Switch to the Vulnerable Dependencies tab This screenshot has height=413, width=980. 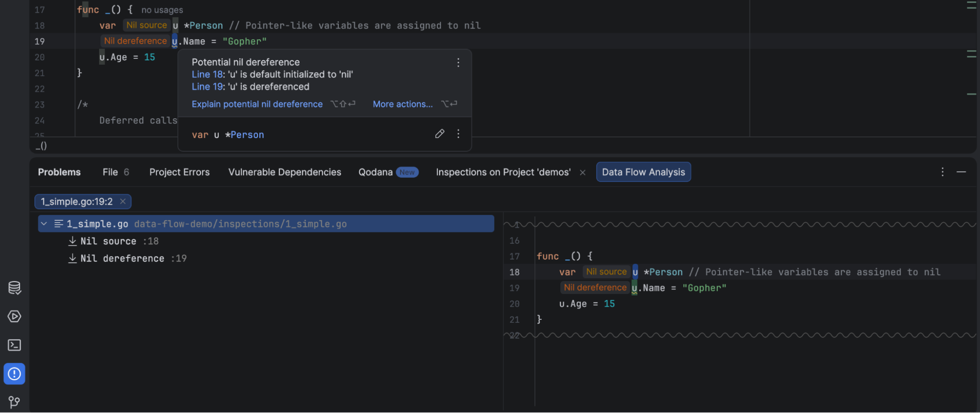tap(284, 172)
